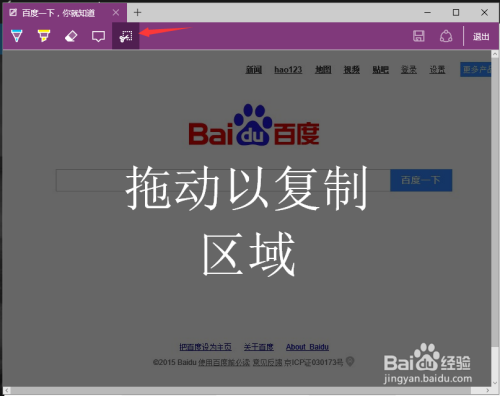500x396 pixels.
Task: Click vertical scrollbar down arrow
Action: point(495,383)
